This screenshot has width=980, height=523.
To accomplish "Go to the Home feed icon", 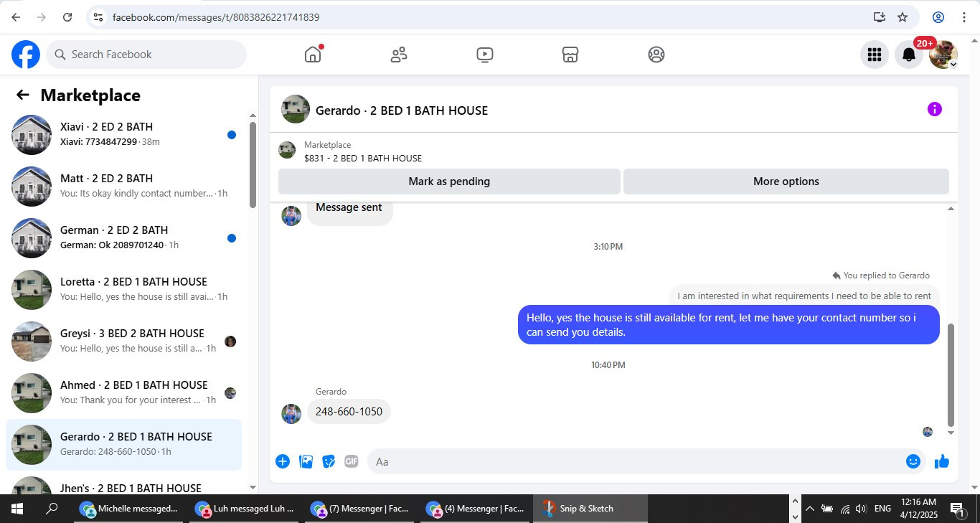I will click(313, 55).
